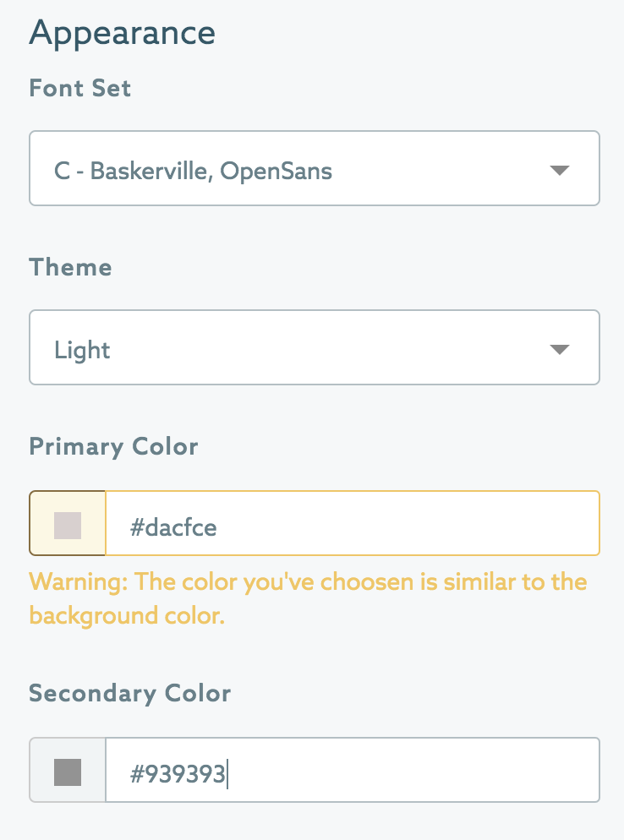Click the 'Light' theme value text
624x840 pixels.
[83, 350]
